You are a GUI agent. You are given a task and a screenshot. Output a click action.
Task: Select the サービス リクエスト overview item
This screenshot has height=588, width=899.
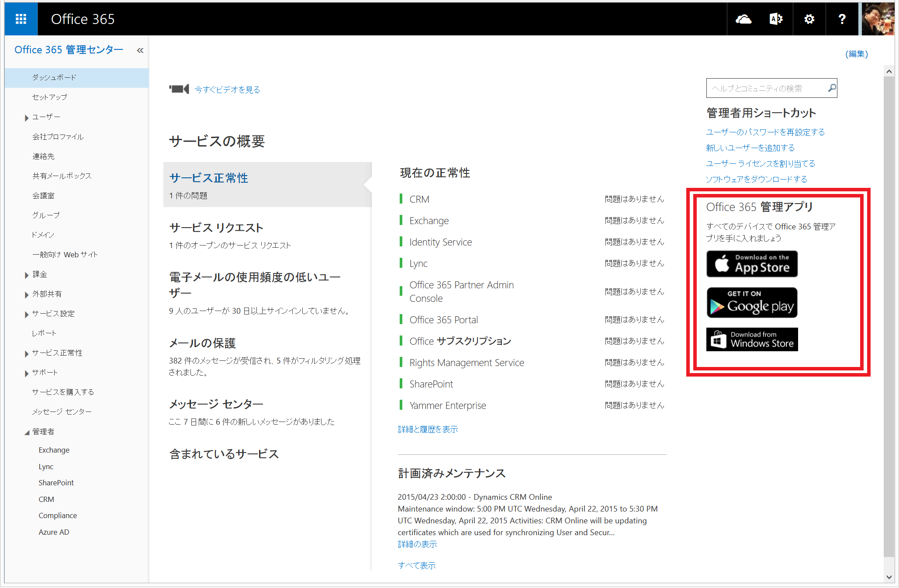tap(216, 228)
